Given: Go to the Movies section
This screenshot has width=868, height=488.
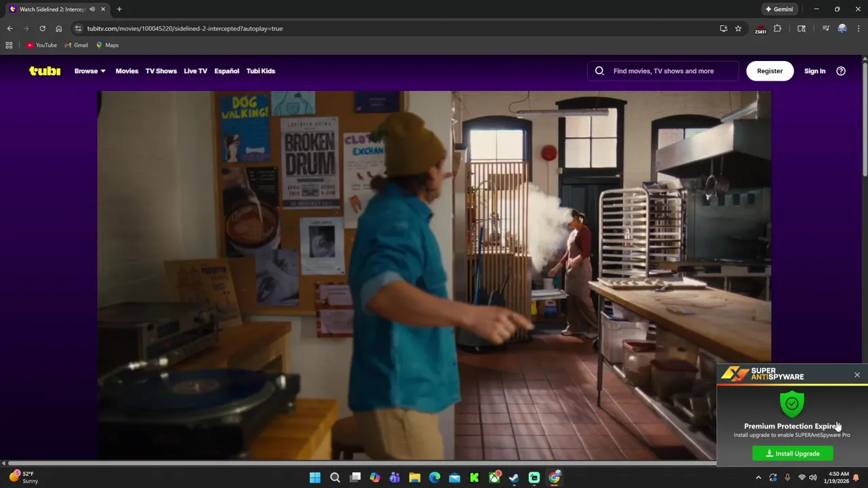Looking at the screenshot, I should click(x=127, y=70).
